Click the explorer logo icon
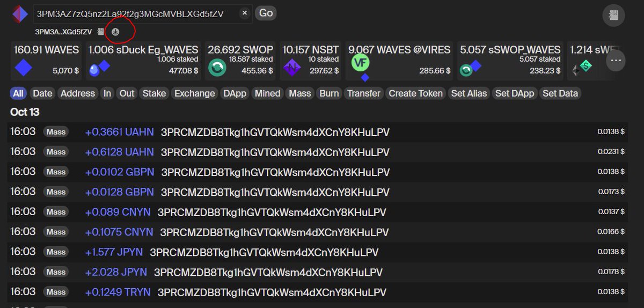Screen dimensions: 644x308 20,14
